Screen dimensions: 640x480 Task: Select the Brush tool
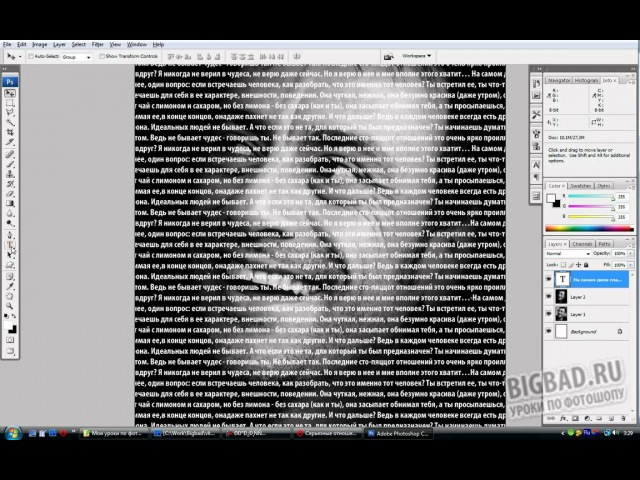coord(10,164)
